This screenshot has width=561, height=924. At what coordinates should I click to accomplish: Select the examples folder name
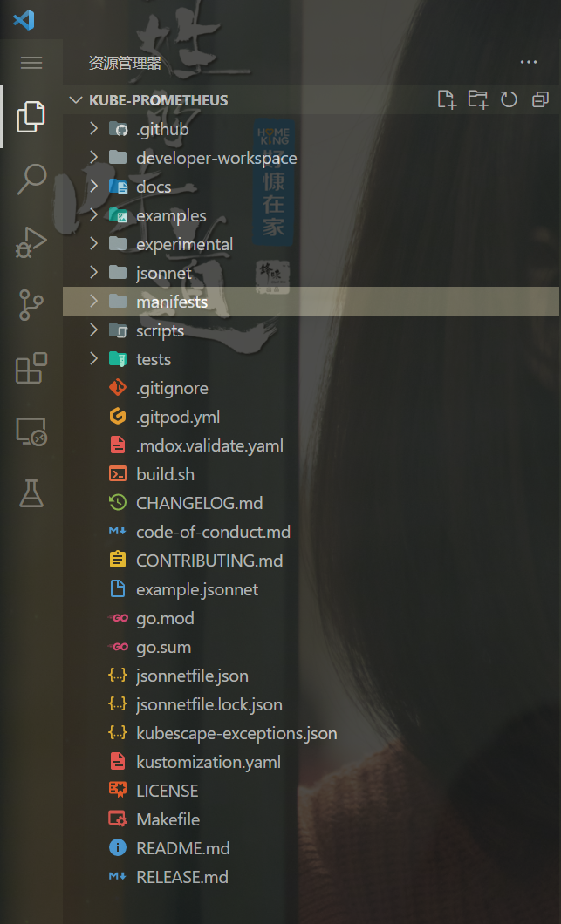coord(171,216)
